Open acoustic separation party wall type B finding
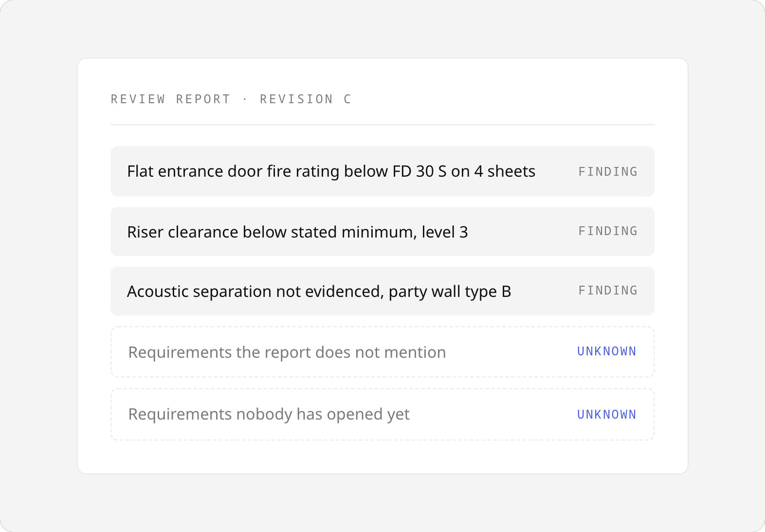Screen dimensions: 765x532 (382, 291)
